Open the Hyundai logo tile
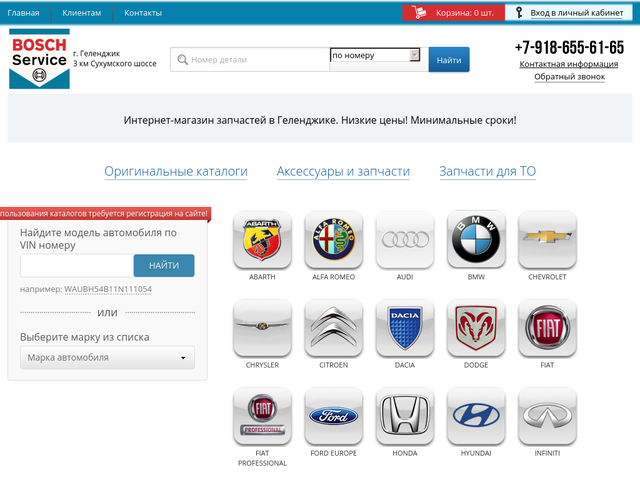 click(476, 416)
